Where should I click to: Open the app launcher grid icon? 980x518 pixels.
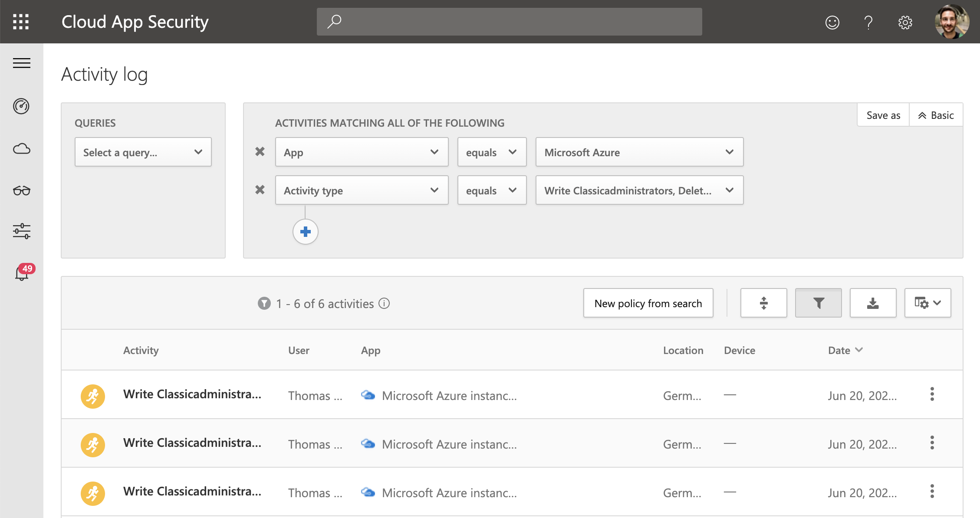coord(21,22)
